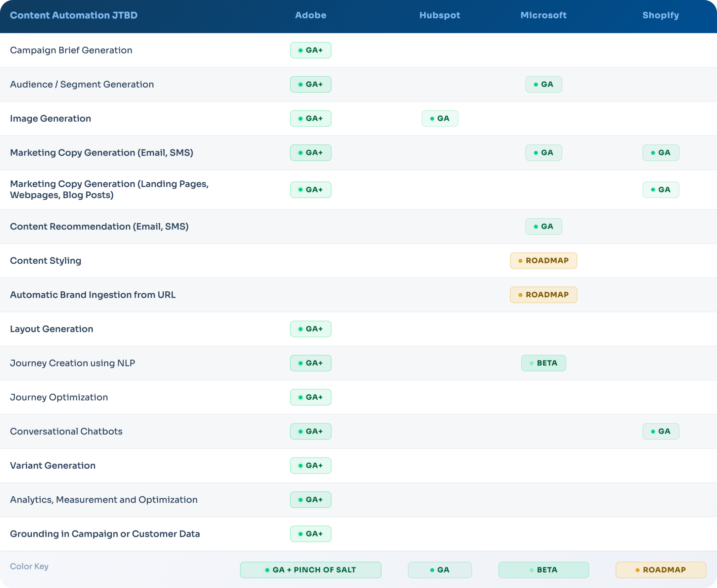
Task: Select Shopify's GA badge for Conversational Chatbots
Action: click(x=661, y=431)
